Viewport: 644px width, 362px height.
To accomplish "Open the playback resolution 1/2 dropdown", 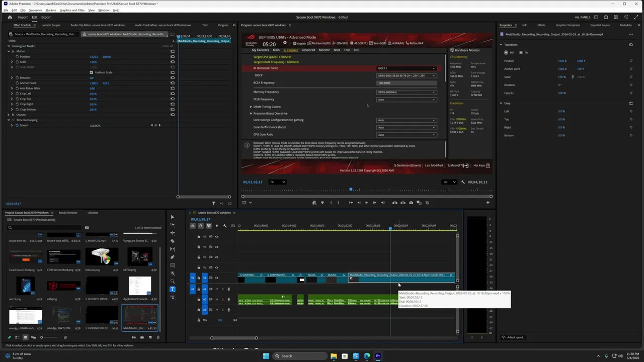I will point(449,182).
